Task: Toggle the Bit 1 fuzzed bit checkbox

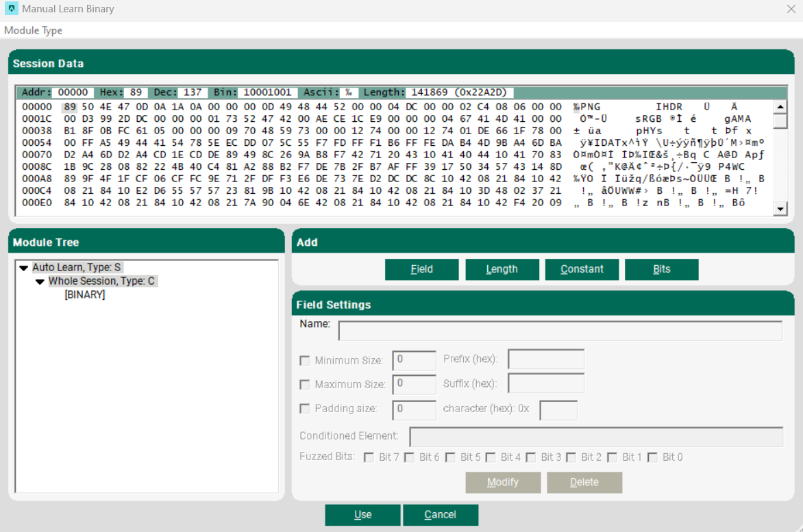Action: pyautogui.click(x=612, y=457)
